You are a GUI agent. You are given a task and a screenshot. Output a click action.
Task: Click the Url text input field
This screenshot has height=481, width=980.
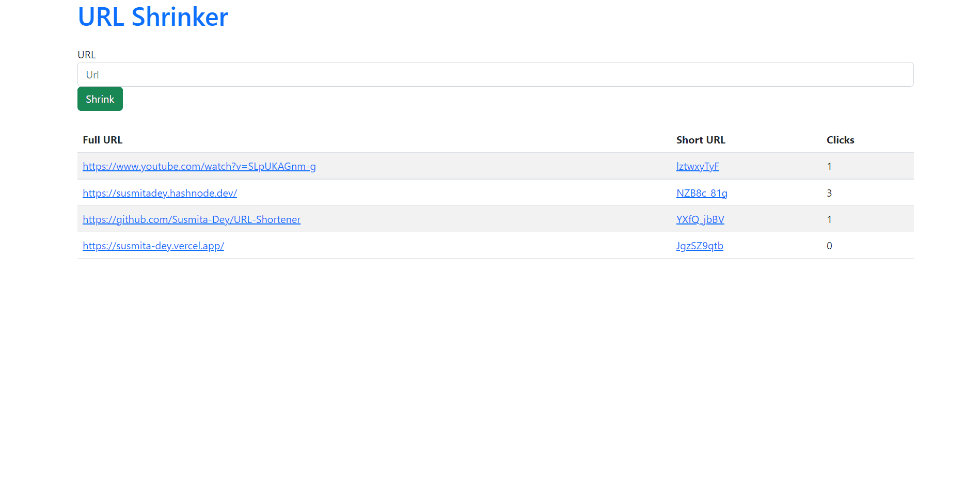point(495,74)
